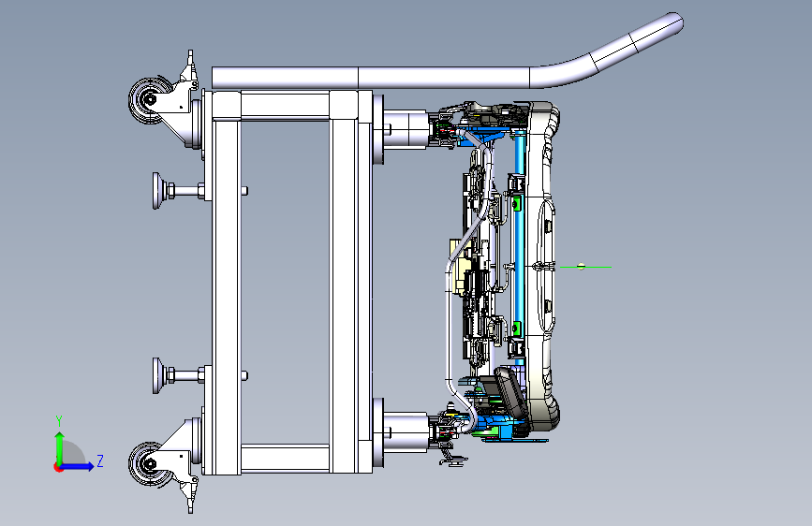Click the Y label on coordinate triad
This screenshot has width=812, height=526.
tap(59, 421)
